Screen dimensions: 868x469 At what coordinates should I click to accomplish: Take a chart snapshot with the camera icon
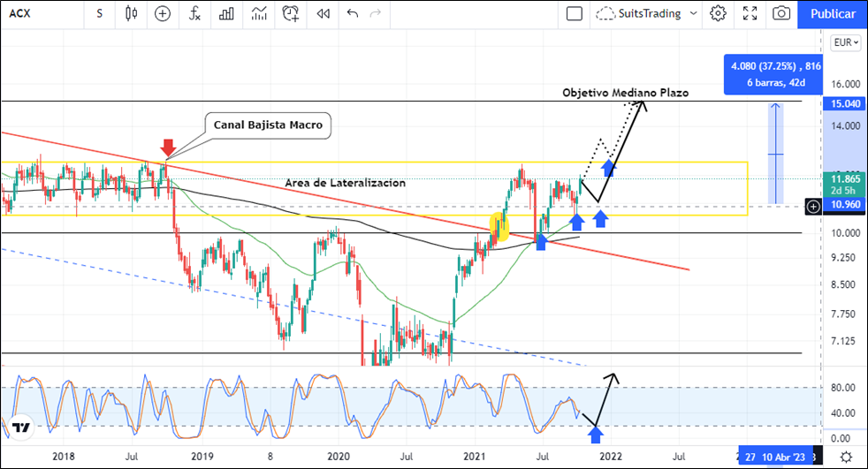[x=781, y=13]
